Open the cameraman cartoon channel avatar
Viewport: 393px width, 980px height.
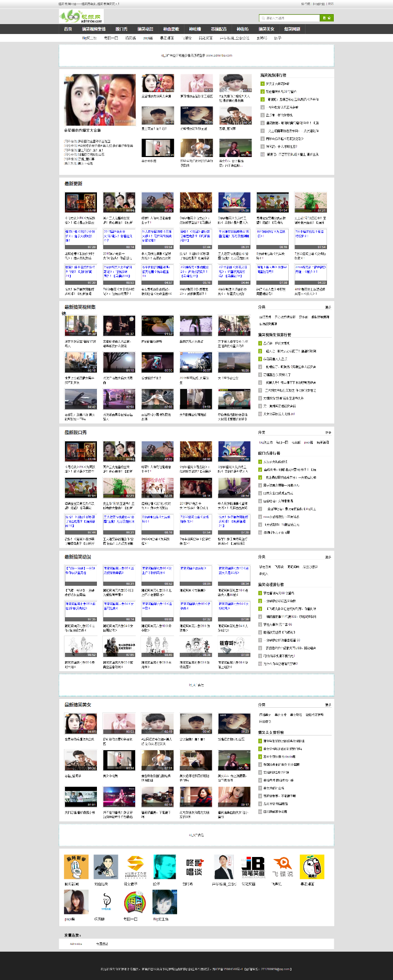(106, 867)
